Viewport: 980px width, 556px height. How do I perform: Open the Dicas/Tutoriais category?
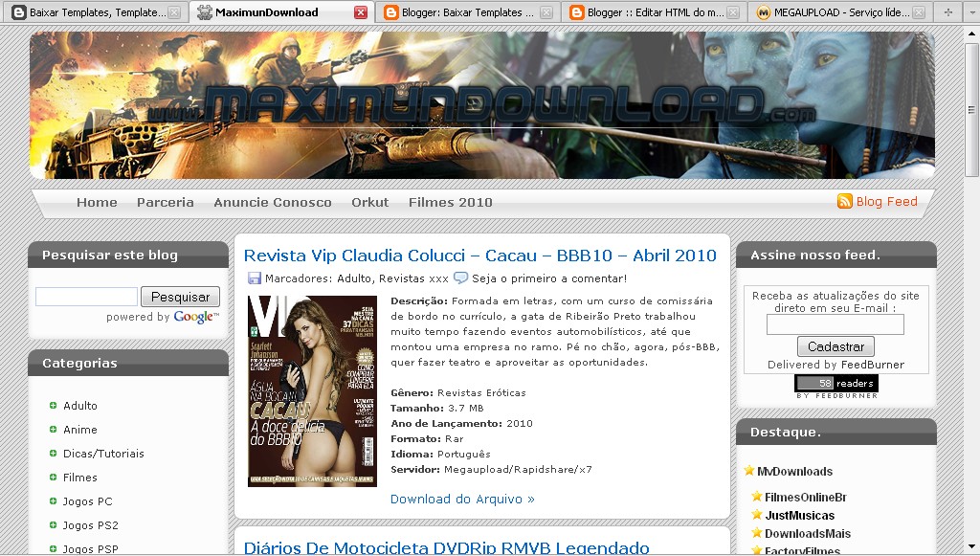(x=103, y=454)
